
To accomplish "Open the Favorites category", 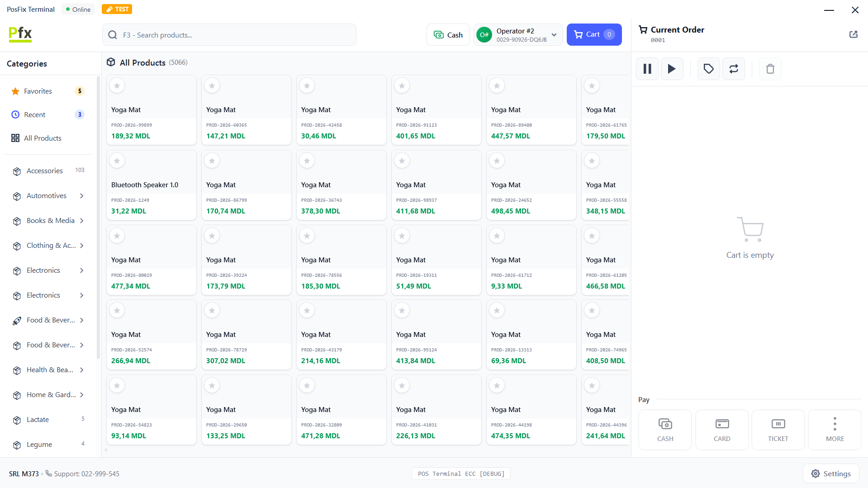I will click(x=38, y=91).
